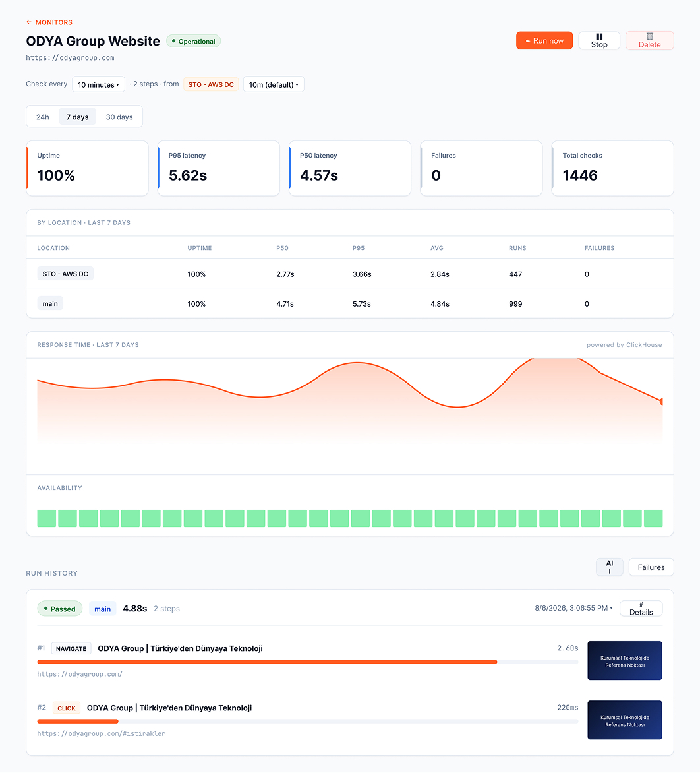This screenshot has width=700, height=773.
Task: Open the 10m (default) dropdown
Action: 274,84
